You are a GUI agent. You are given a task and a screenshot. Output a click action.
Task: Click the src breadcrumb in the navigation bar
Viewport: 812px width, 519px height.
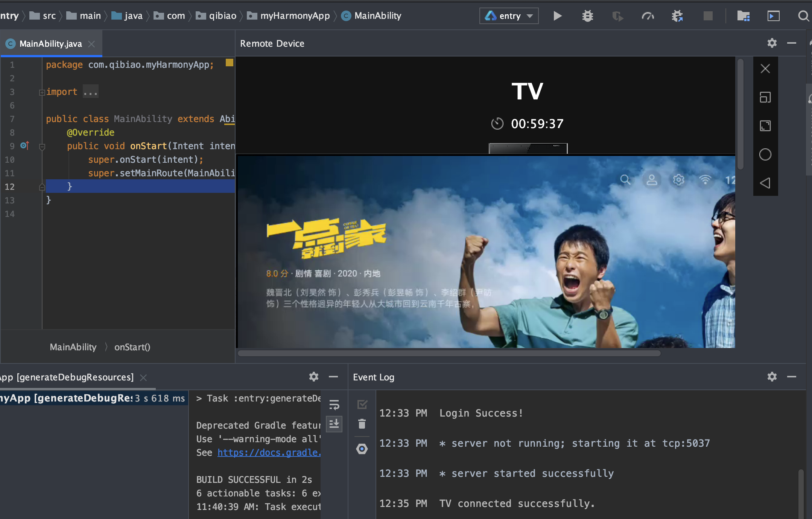tap(43, 16)
